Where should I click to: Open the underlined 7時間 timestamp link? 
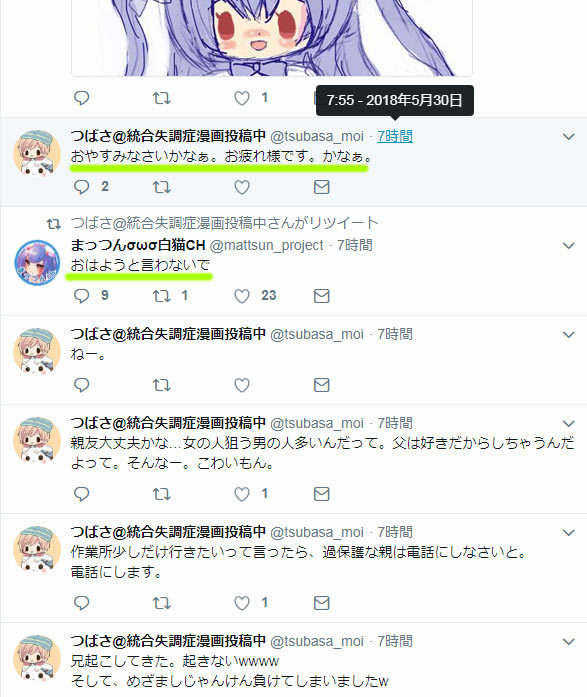pyautogui.click(x=395, y=136)
